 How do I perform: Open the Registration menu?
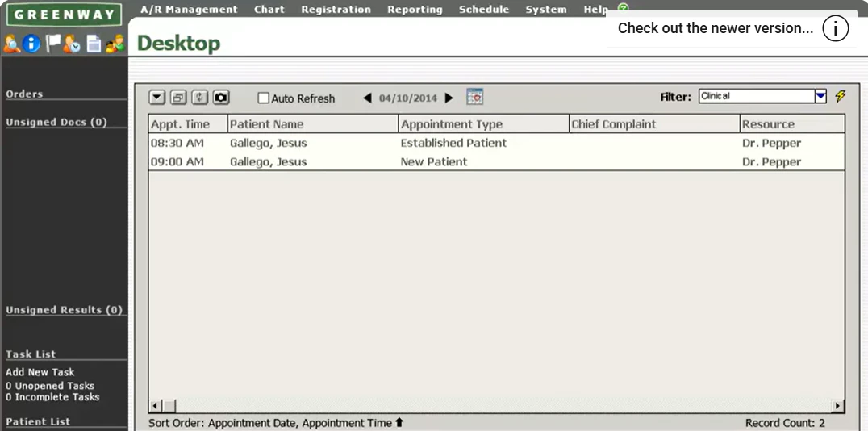pos(336,10)
